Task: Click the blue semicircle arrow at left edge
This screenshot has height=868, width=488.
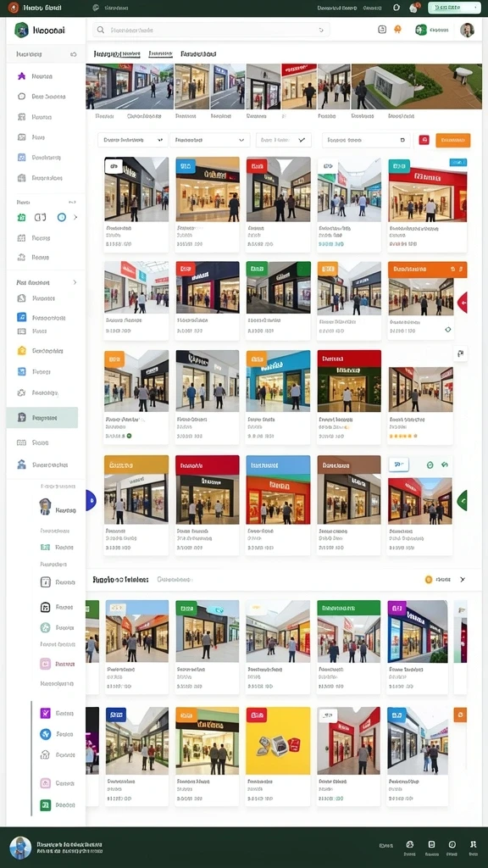Action: [91, 500]
